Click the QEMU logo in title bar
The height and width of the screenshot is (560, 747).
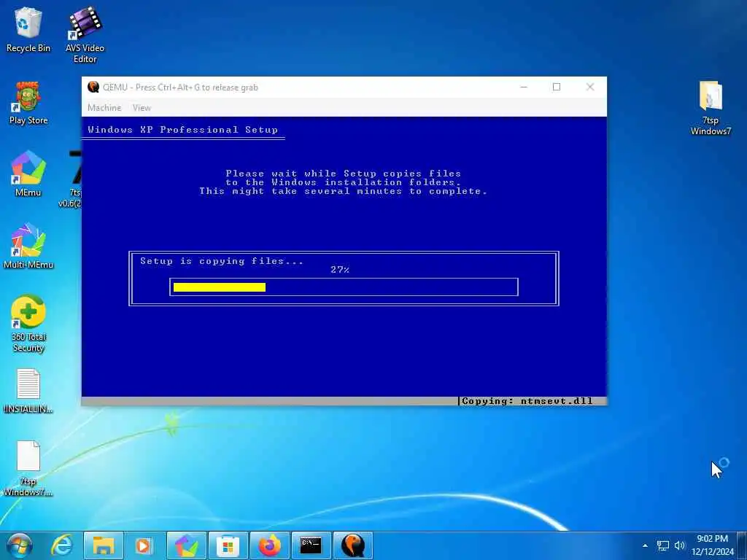pyautogui.click(x=93, y=87)
